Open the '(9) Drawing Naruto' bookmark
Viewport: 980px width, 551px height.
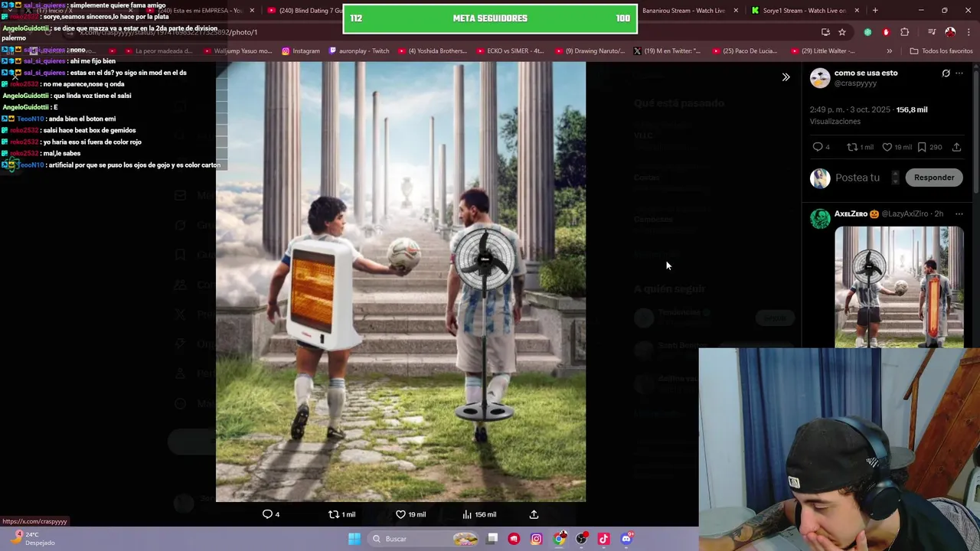pyautogui.click(x=590, y=51)
